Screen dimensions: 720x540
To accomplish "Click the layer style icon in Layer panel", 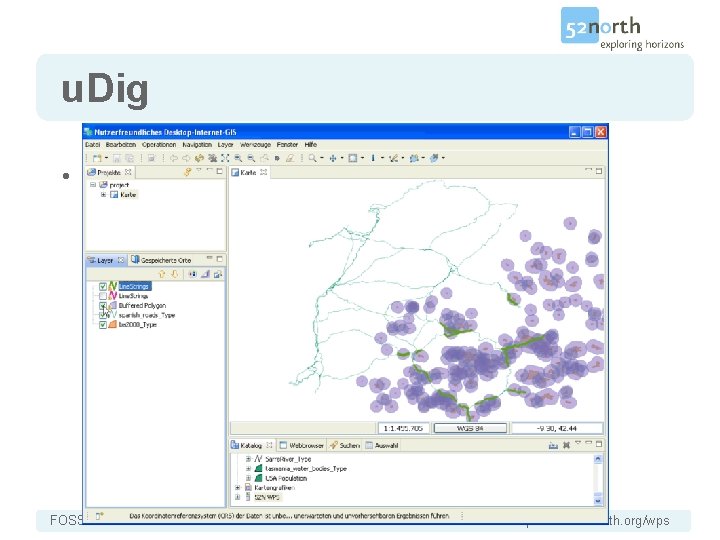I will click(x=205, y=274).
